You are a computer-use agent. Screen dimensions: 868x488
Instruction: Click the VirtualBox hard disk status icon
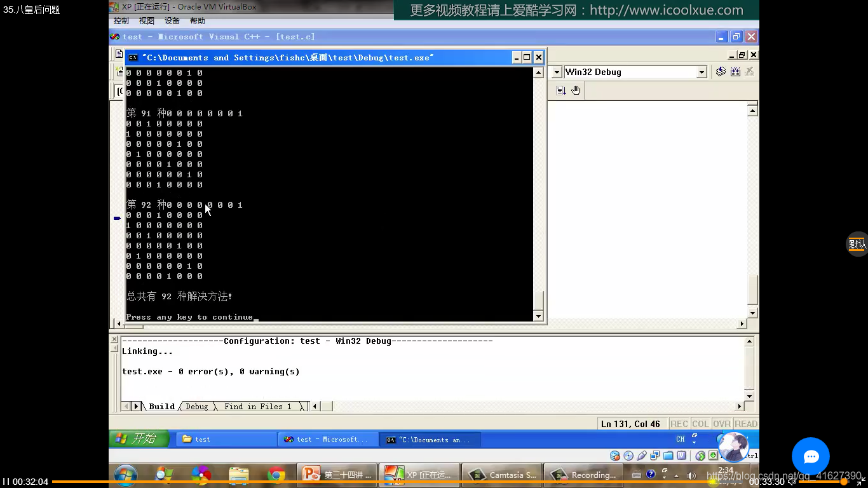click(x=615, y=456)
